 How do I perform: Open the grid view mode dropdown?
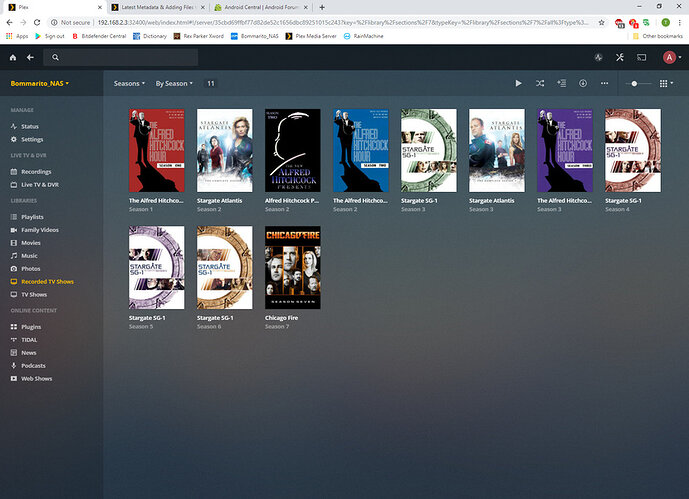pos(667,83)
